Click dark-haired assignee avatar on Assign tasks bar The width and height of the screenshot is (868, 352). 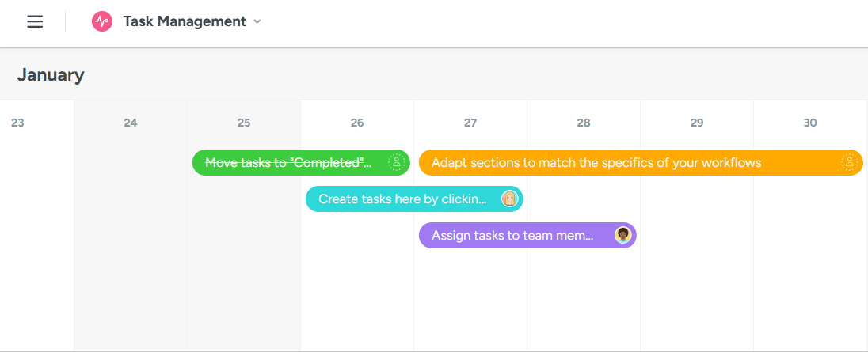point(622,236)
